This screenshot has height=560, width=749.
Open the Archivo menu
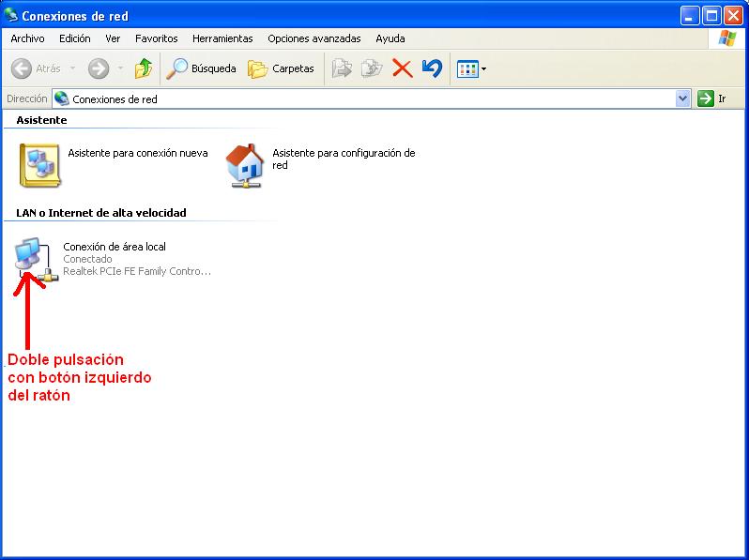[x=28, y=38]
